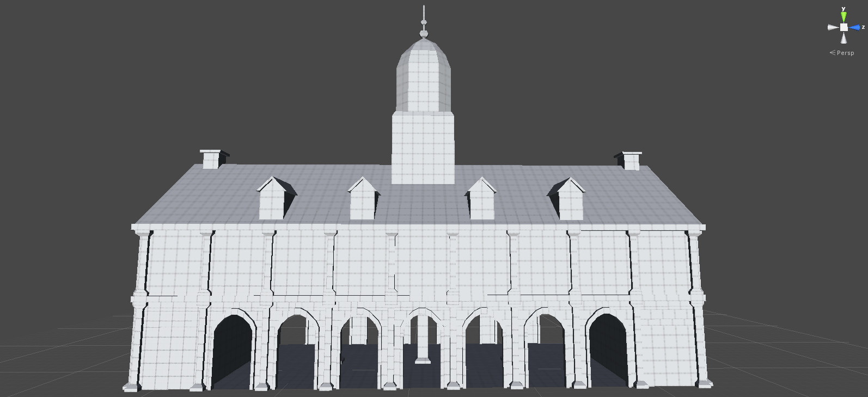Click the gray left cone of orientation gizmo
868x397 pixels.
click(x=833, y=27)
